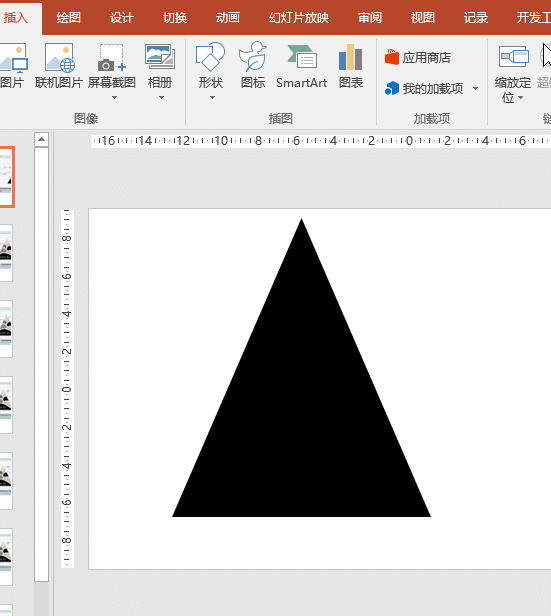Switch to the 设计 design tab

coord(121,18)
